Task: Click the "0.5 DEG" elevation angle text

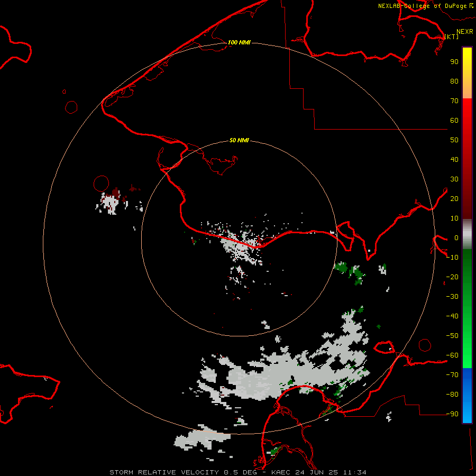Action: click(241, 472)
